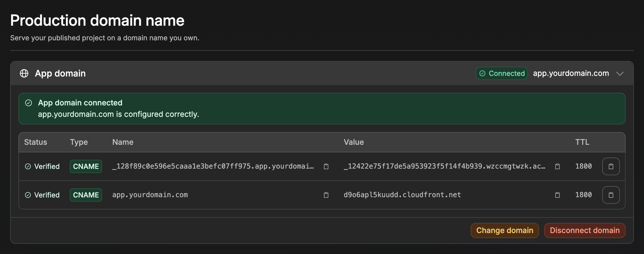Click the check icon in the success banner

[29, 103]
